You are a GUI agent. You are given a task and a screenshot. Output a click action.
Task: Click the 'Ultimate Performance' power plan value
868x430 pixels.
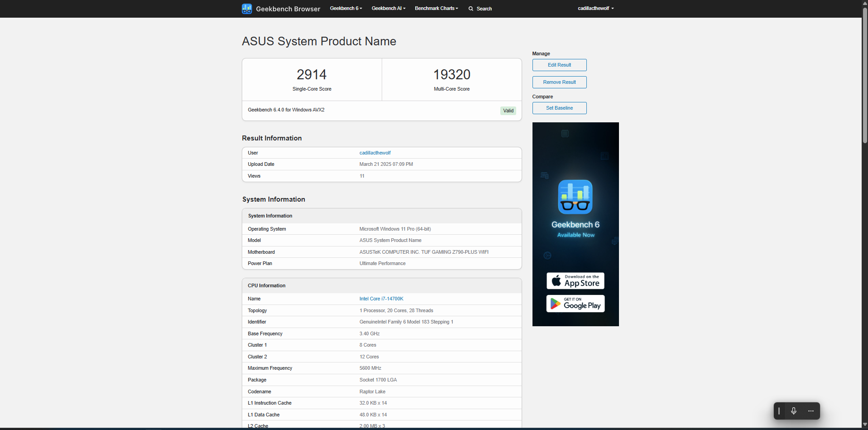point(383,263)
